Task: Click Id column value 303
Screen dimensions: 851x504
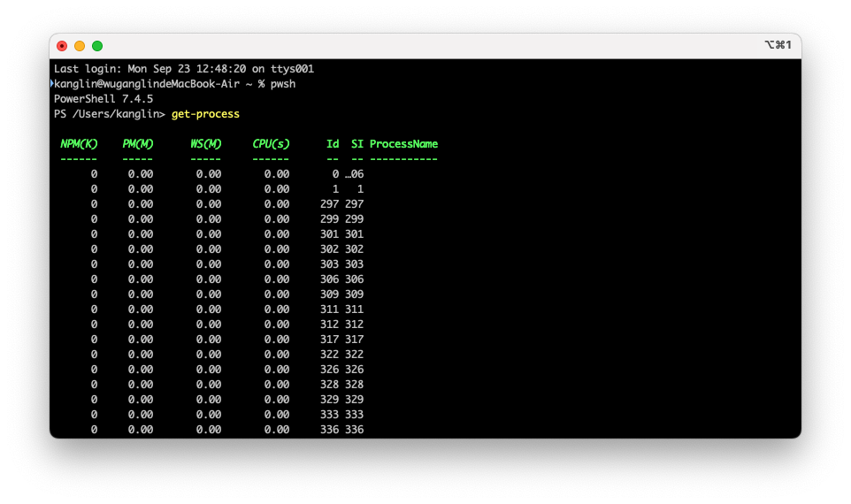Action: pos(329,264)
